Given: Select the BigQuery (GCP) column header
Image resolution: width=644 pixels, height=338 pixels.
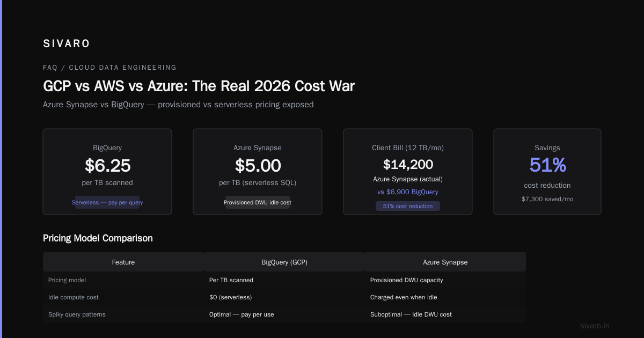Looking at the screenshot, I should click(284, 262).
